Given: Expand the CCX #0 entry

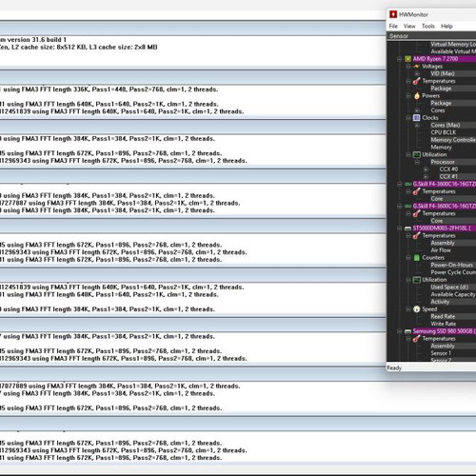Looking at the screenshot, I should [426, 169].
